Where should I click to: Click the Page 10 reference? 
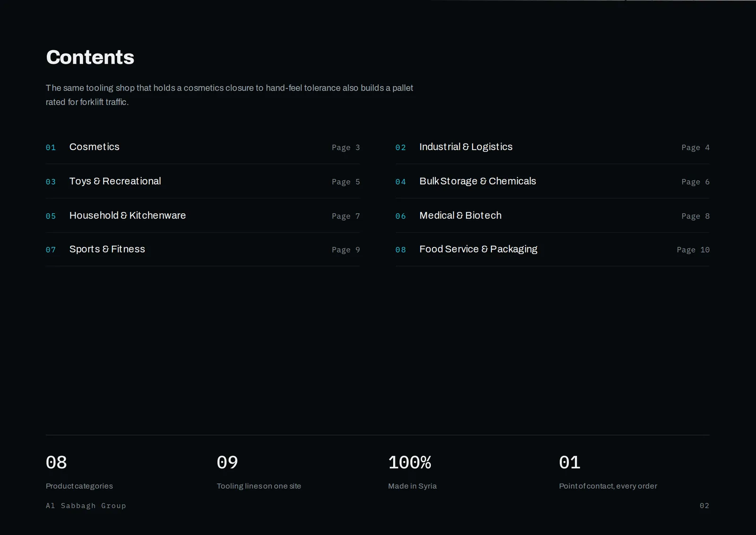click(x=693, y=250)
